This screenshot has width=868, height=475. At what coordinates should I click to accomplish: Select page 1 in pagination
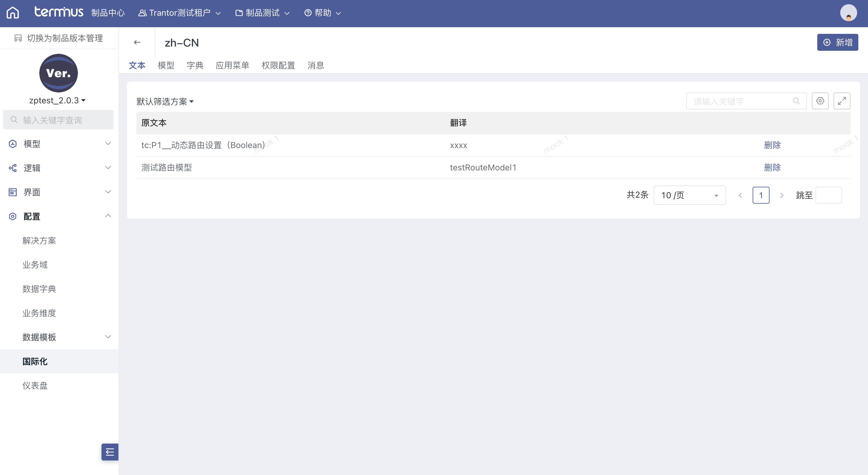[x=761, y=195]
